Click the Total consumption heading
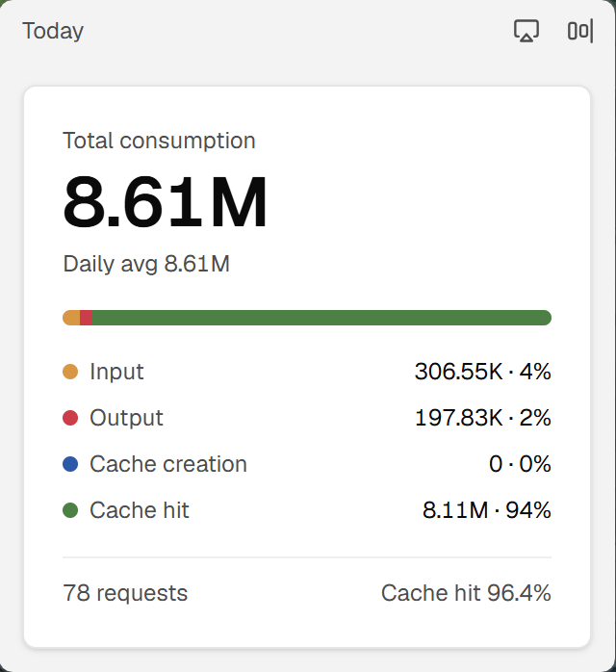The width and height of the screenshot is (616, 672). [x=159, y=141]
